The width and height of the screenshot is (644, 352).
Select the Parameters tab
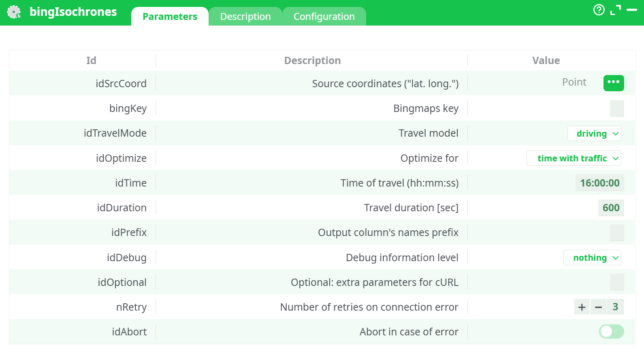pos(170,16)
